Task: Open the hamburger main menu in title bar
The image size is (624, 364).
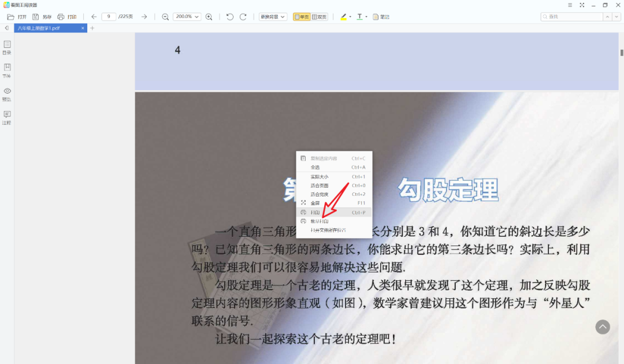Action: [570, 5]
